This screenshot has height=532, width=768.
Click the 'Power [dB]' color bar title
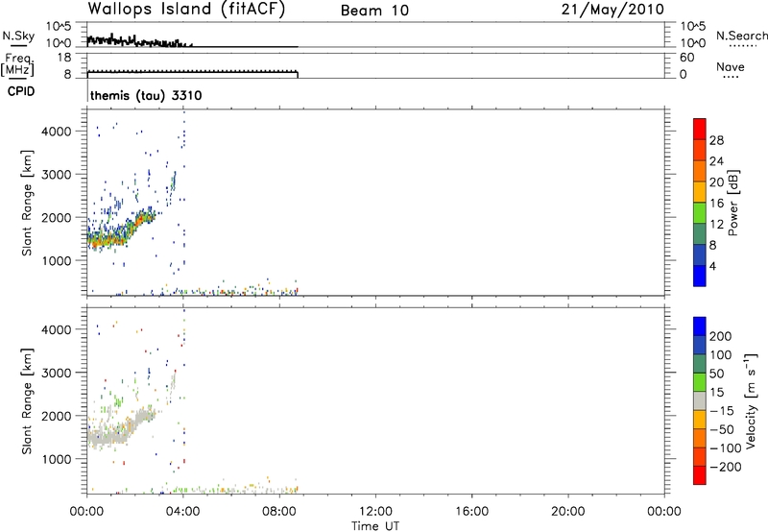point(732,203)
